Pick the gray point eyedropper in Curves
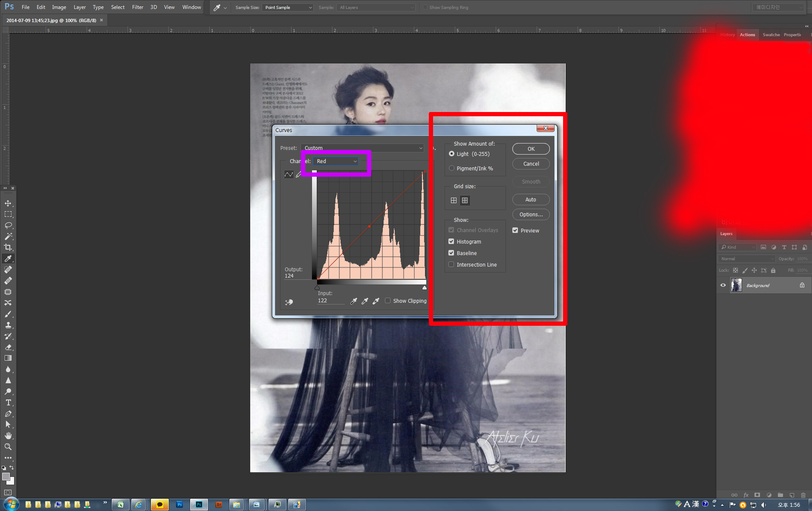The width and height of the screenshot is (812, 511). [x=365, y=301]
